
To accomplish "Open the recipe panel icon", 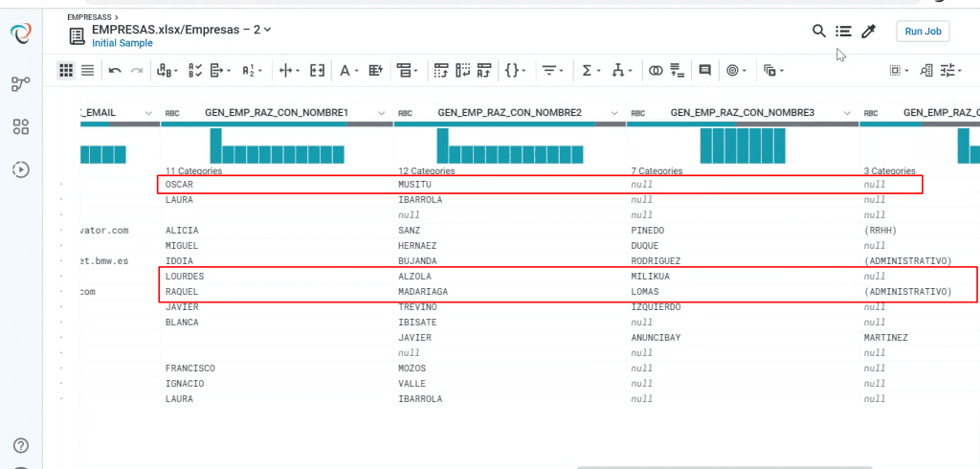I will pyautogui.click(x=844, y=31).
